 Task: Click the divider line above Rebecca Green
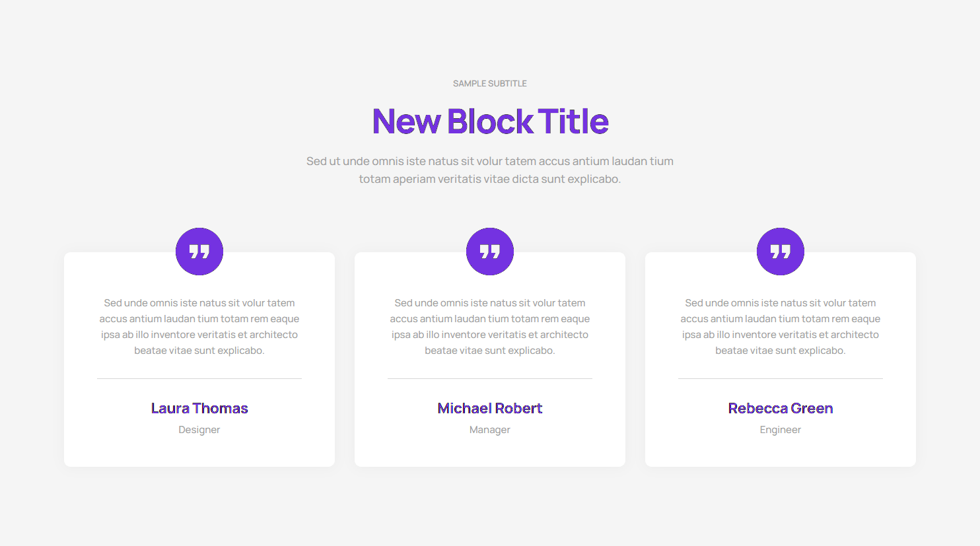781,378
